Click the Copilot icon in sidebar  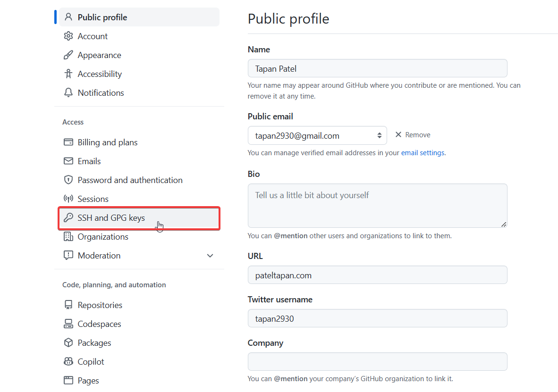(68, 361)
